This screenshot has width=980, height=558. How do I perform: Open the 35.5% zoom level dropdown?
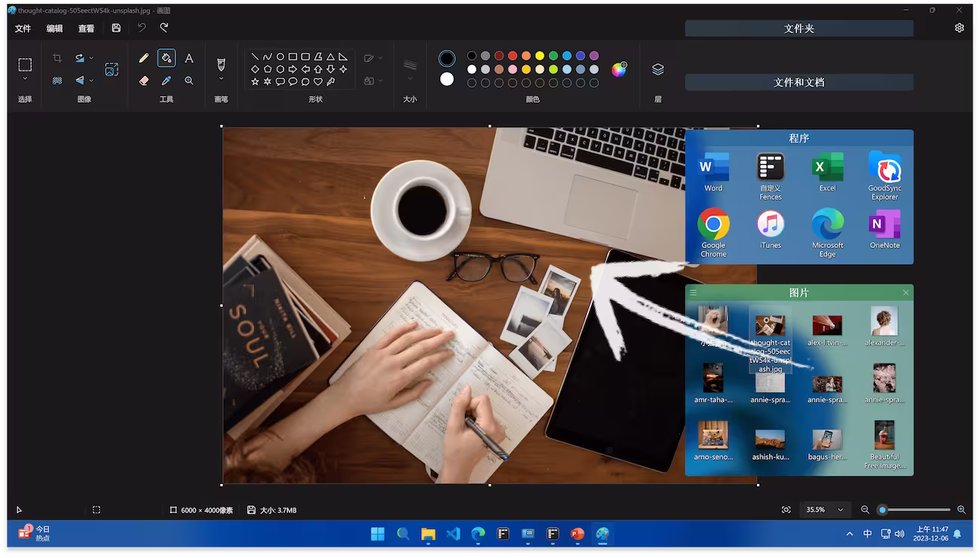click(824, 510)
